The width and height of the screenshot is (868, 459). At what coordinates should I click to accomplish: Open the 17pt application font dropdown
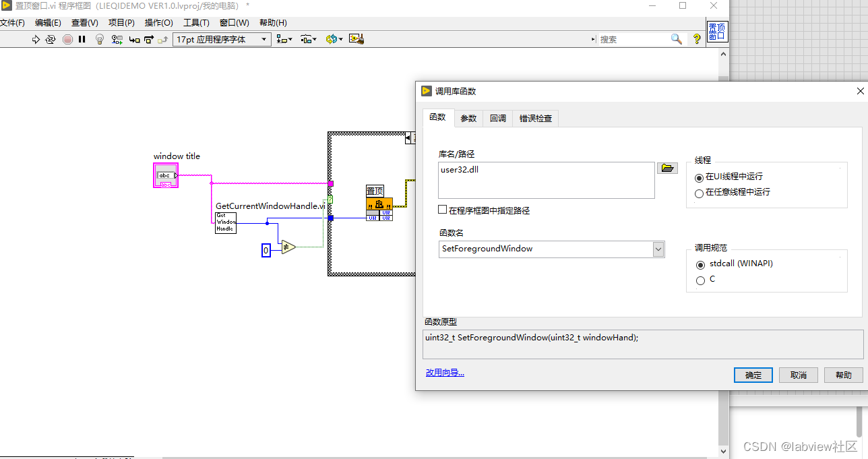click(263, 39)
